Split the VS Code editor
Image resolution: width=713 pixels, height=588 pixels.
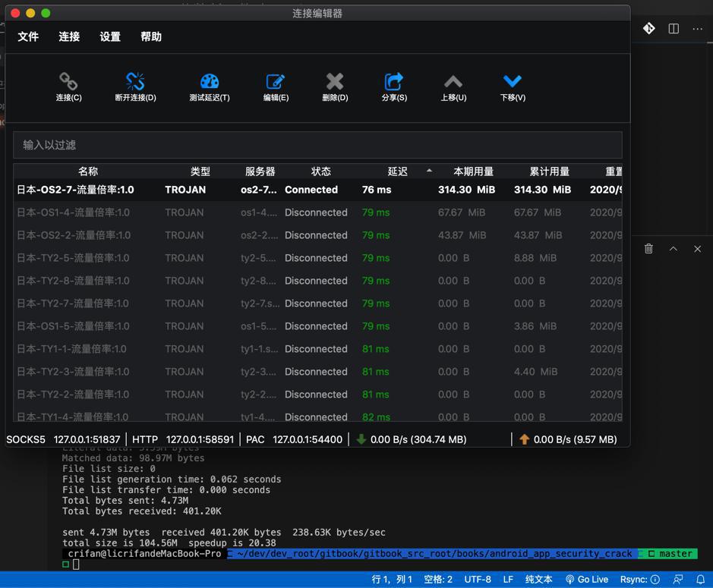[x=674, y=29]
